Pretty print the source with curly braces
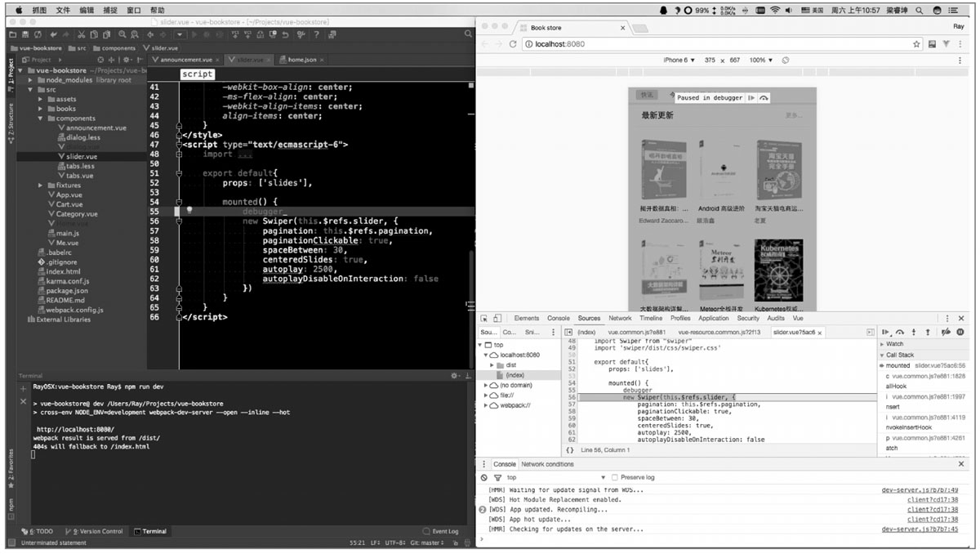This screenshot has height=554, width=980. 570,450
